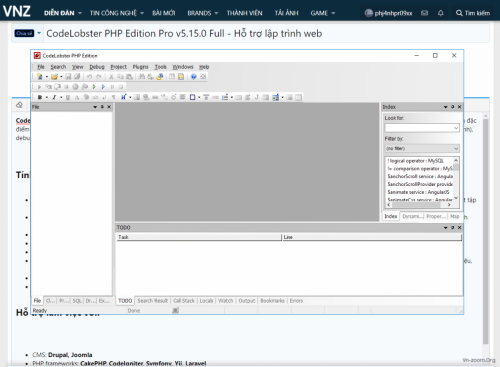This screenshot has height=367, width=500.
Task: Click the Open folder toolbar icon
Action: [54, 77]
